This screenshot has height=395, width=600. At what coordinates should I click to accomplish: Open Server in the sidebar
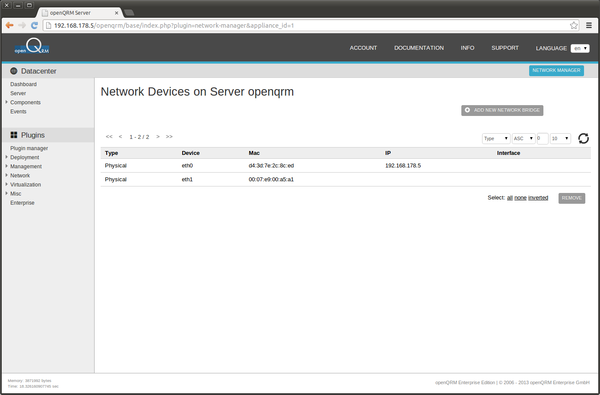[18, 93]
